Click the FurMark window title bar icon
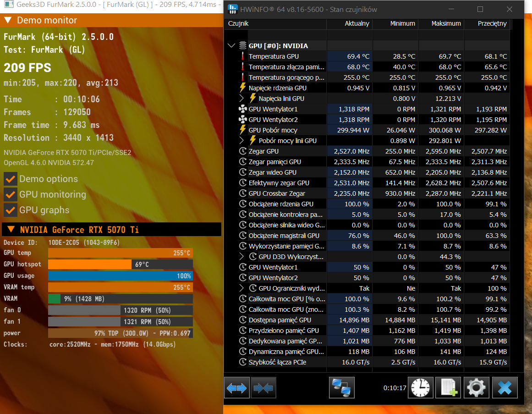Screen dimensions: 532x414 coord(8,5)
